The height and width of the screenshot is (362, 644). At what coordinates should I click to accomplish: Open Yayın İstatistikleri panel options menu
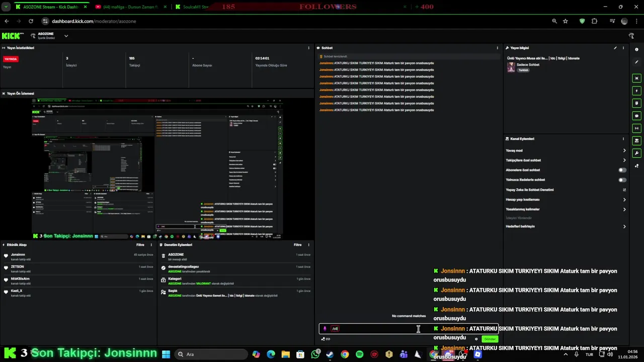[x=309, y=48]
